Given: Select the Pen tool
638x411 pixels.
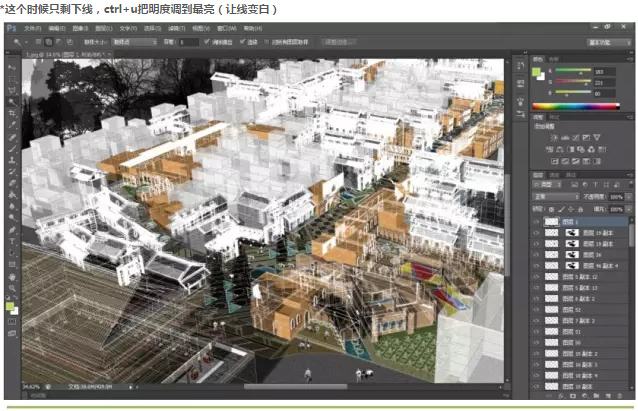Looking at the screenshot, I should click(12, 229).
